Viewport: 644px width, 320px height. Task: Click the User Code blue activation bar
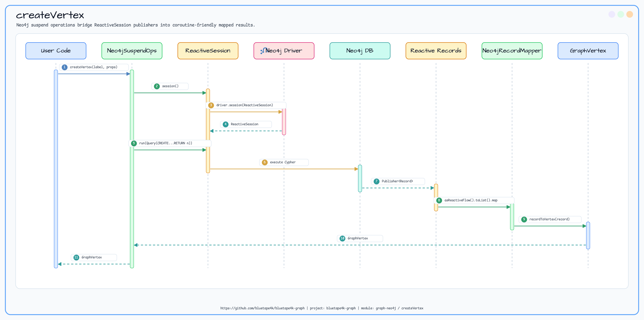point(56,169)
